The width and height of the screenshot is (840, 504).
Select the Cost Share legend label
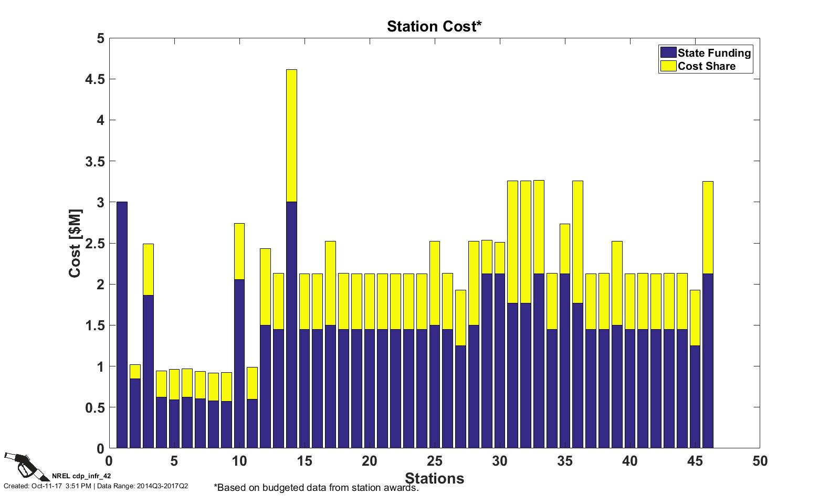(x=706, y=66)
